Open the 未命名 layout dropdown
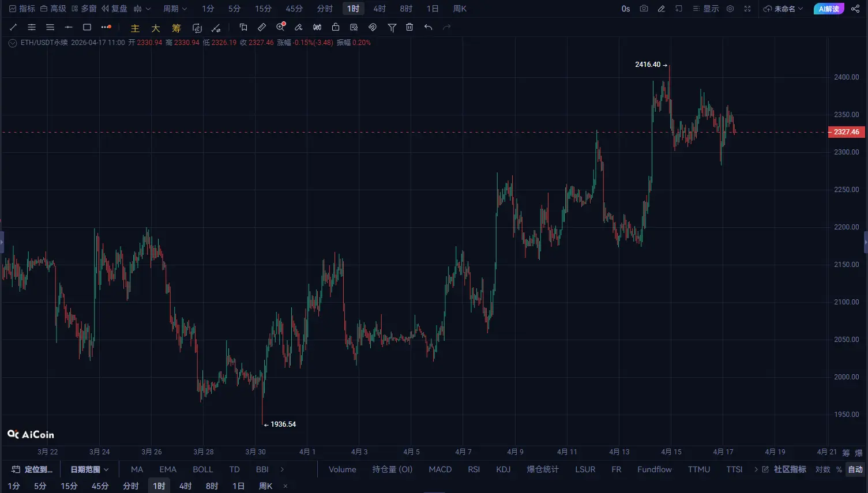The height and width of the screenshot is (493, 868). point(783,9)
